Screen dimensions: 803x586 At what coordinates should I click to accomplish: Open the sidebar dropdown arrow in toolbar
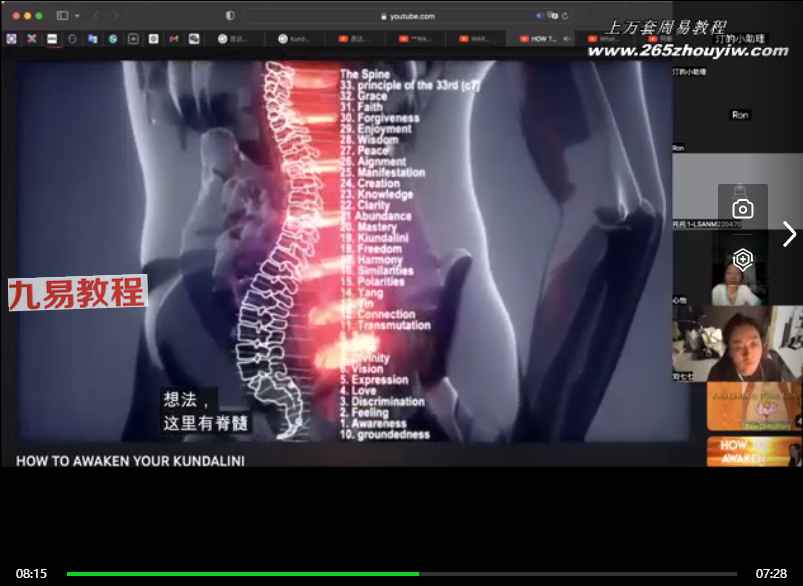coord(76,16)
